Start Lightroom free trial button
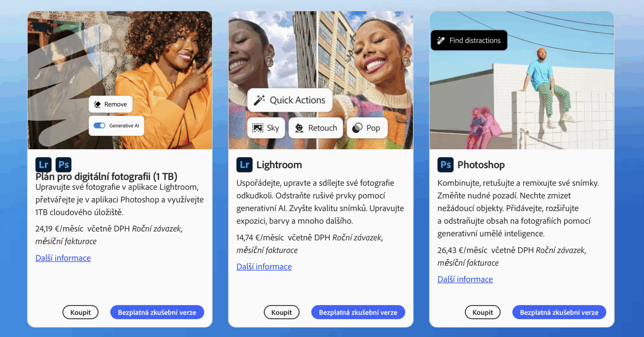The height and width of the screenshot is (337, 644). pyautogui.click(x=358, y=312)
